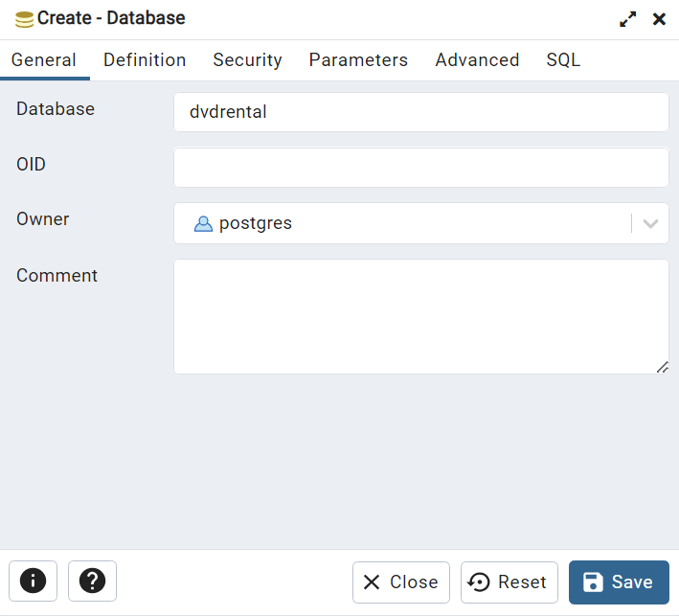This screenshot has height=616, width=679.
Task: Focus the empty OID input field
Action: point(420,168)
